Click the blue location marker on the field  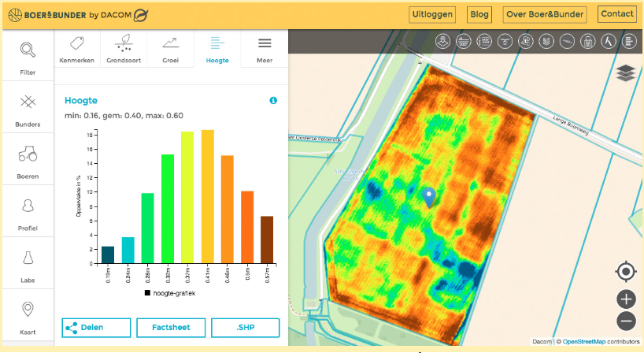[x=429, y=197]
